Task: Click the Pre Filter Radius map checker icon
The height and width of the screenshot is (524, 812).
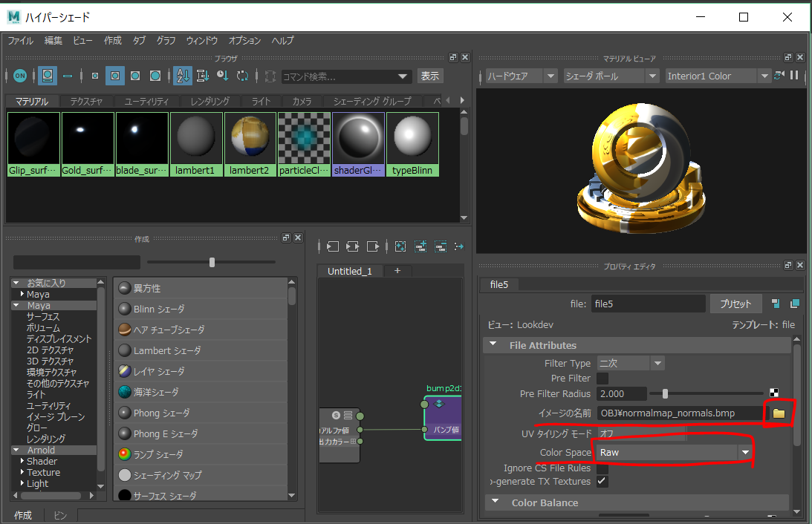Action: 773,393
